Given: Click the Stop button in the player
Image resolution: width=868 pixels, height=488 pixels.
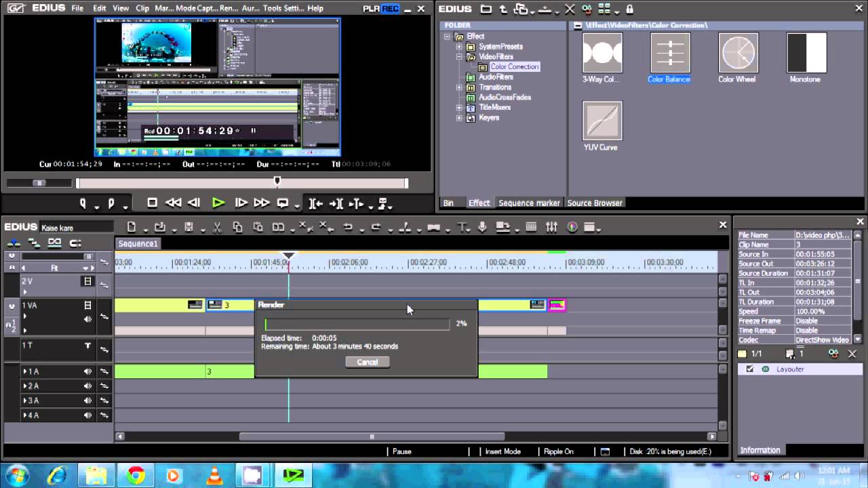Looking at the screenshot, I should pyautogui.click(x=152, y=203).
